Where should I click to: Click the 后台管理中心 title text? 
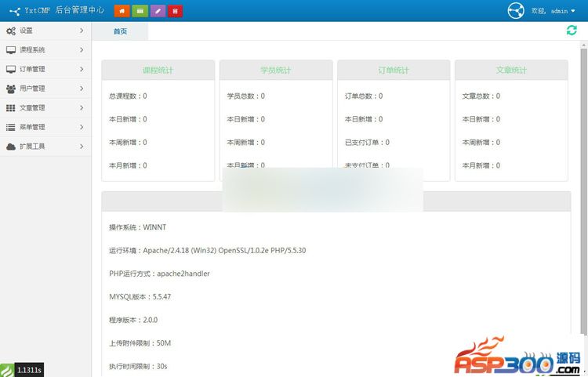tap(80, 10)
